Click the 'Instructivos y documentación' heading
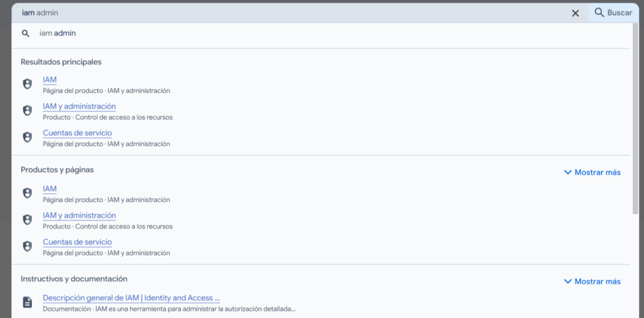Image resolution: width=644 pixels, height=318 pixels. click(x=74, y=279)
